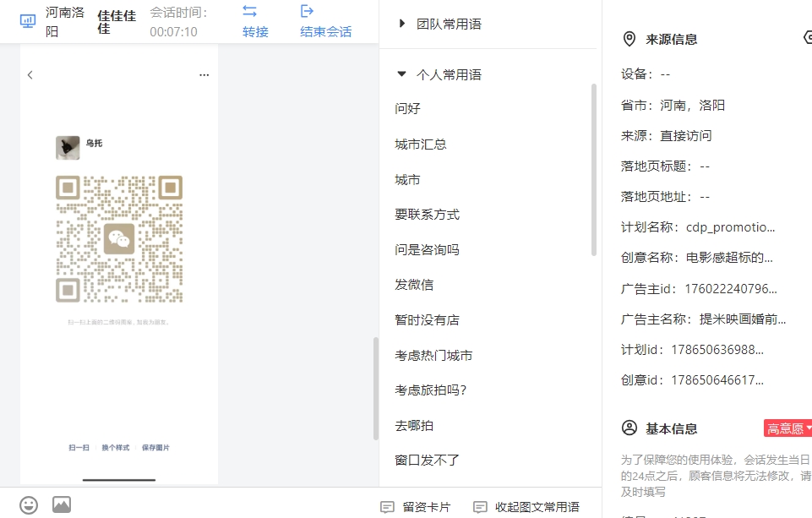Image resolution: width=812 pixels, height=518 pixels.
Task: Click the 留资卡片 button
Action: 416,507
